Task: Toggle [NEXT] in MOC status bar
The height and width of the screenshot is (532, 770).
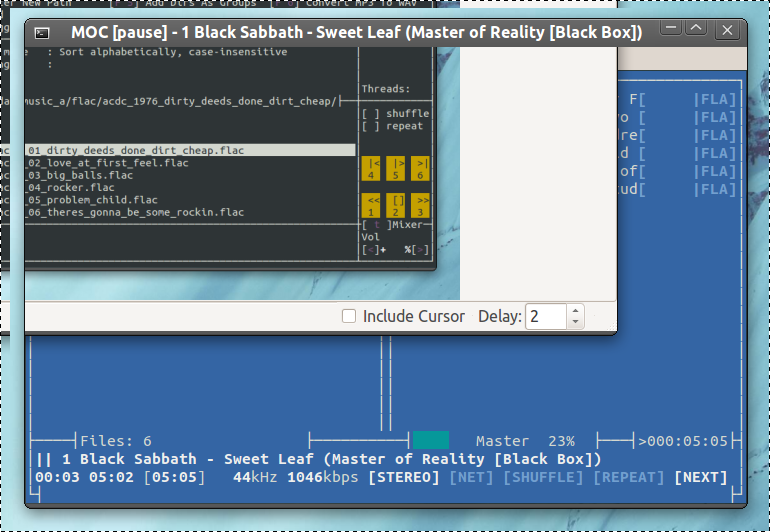Action: point(701,477)
